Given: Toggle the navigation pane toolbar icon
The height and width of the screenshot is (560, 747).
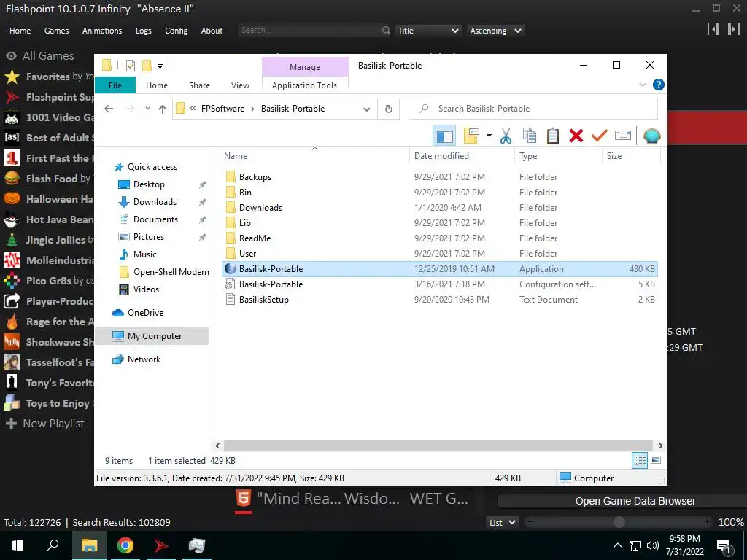Looking at the screenshot, I should pos(444,136).
